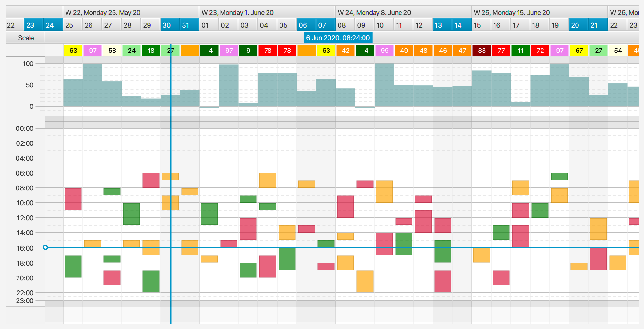Image resolution: width=644 pixels, height=329 pixels.
Task: Click the circular handle on the 16:00 line
Action: [x=45, y=247]
